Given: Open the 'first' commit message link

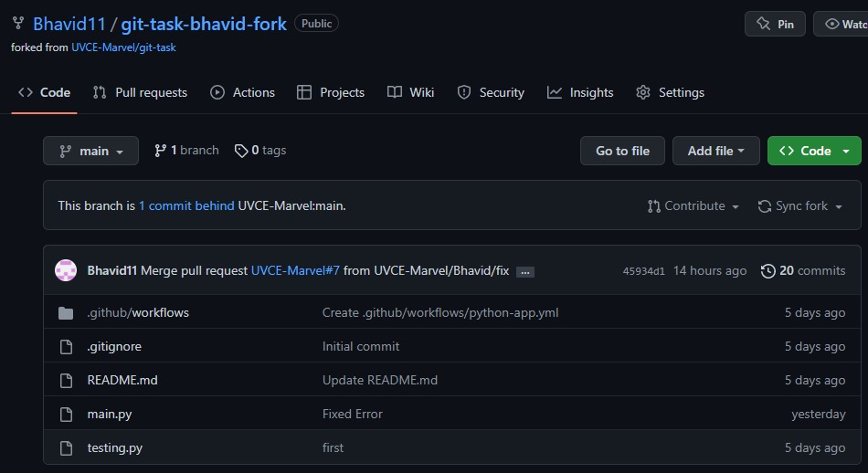Looking at the screenshot, I should [x=333, y=447].
